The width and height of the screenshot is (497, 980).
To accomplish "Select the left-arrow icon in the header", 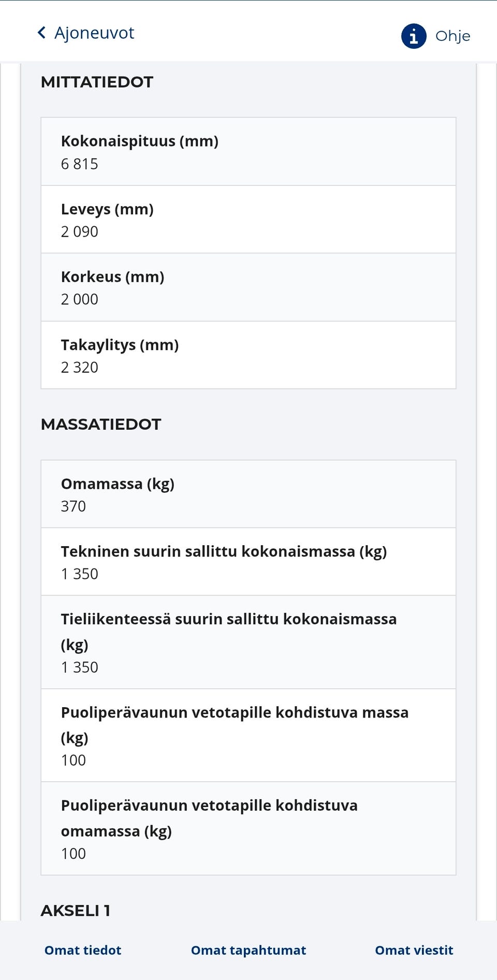I will point(41,32).
